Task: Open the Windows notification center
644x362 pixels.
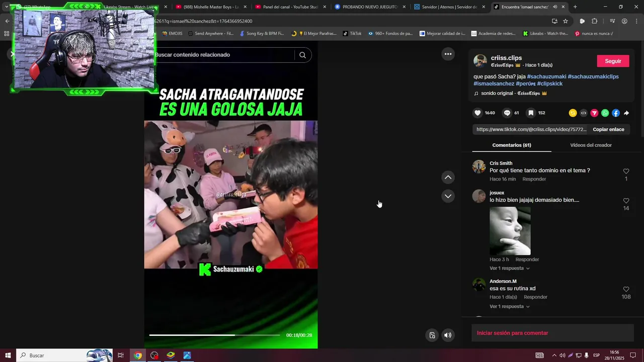Action: 633,355
